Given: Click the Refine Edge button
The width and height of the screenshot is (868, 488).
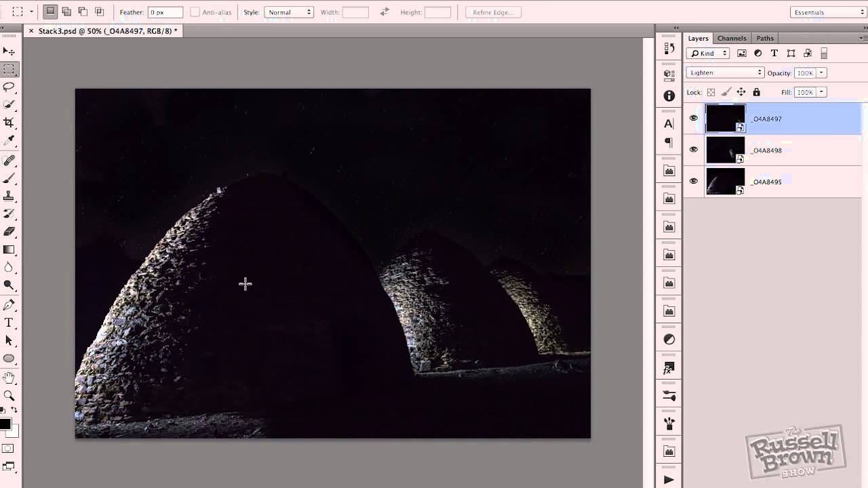Looking at the screenshot, I should [x=493, y=12].
